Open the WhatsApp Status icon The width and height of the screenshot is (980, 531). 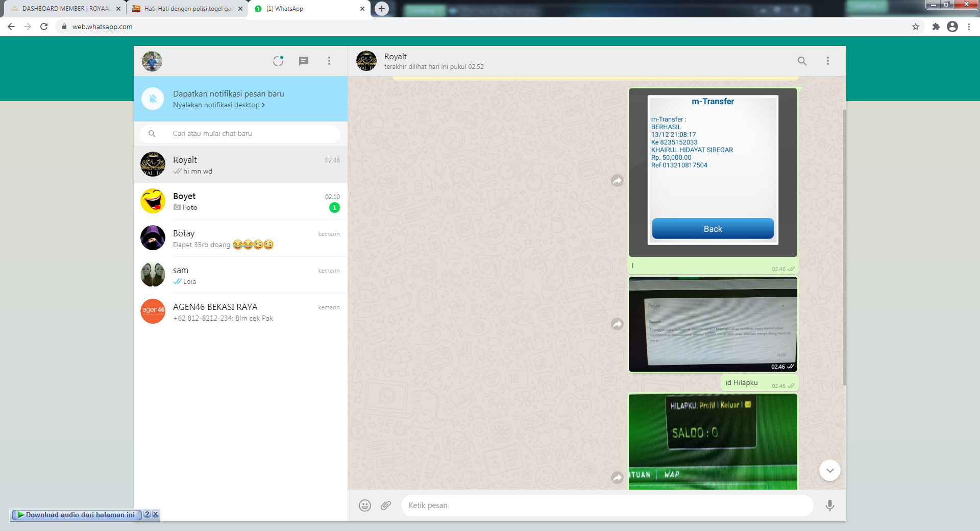278,61
